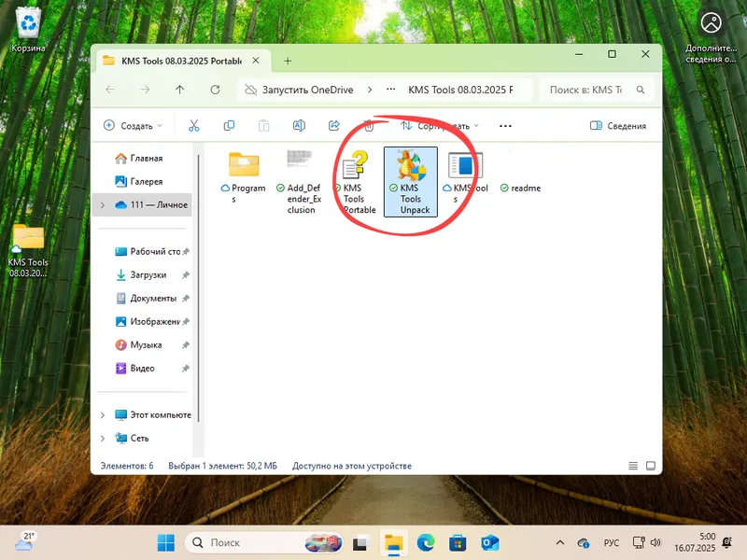Click the Share icon in toolbar
Screen dimensions: 747x560
(334, 125)
